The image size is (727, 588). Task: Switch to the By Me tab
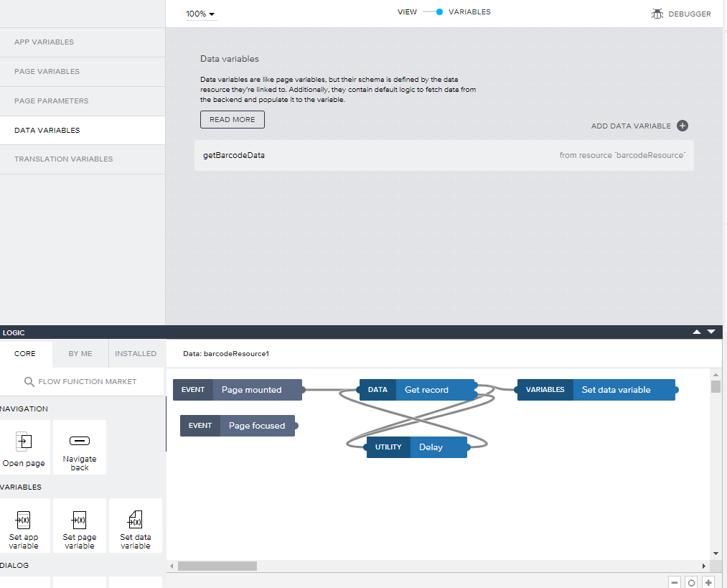pos(80,354)
